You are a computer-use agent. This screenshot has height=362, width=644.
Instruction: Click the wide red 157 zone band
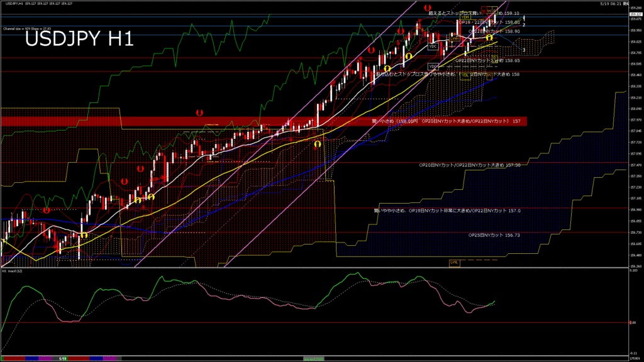click(264, 121)
